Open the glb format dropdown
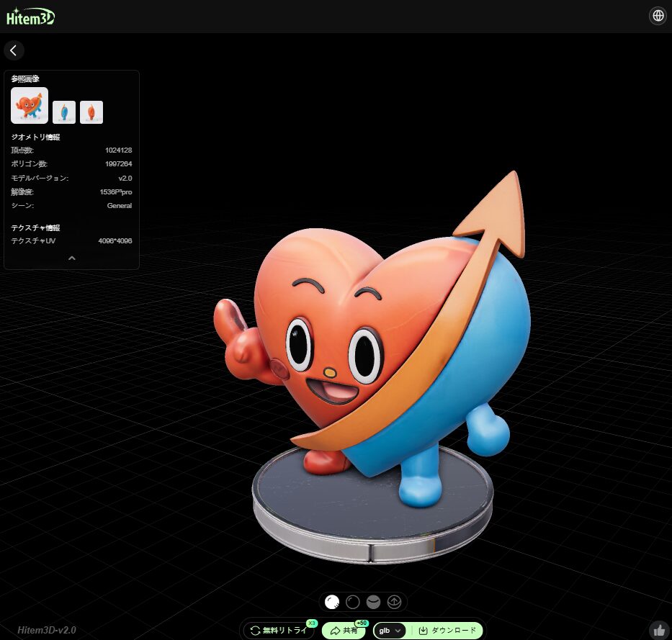 (x=390, y=631)
